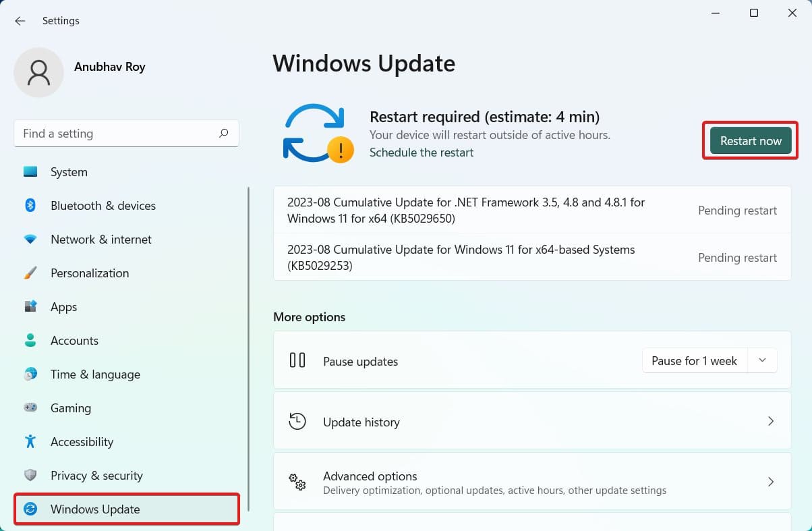
Task: Click the Find a setting search box
Action: [x=115, y=134]
